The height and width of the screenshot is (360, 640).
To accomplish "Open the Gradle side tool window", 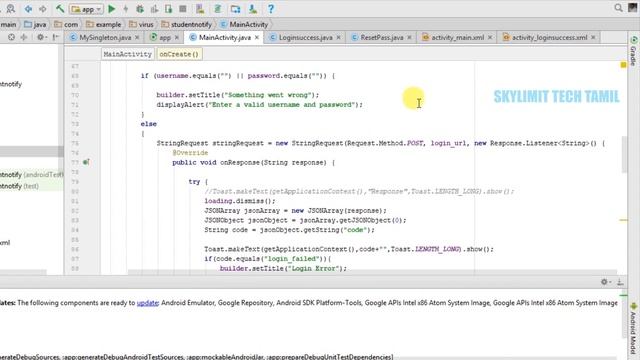I will 633,51.
